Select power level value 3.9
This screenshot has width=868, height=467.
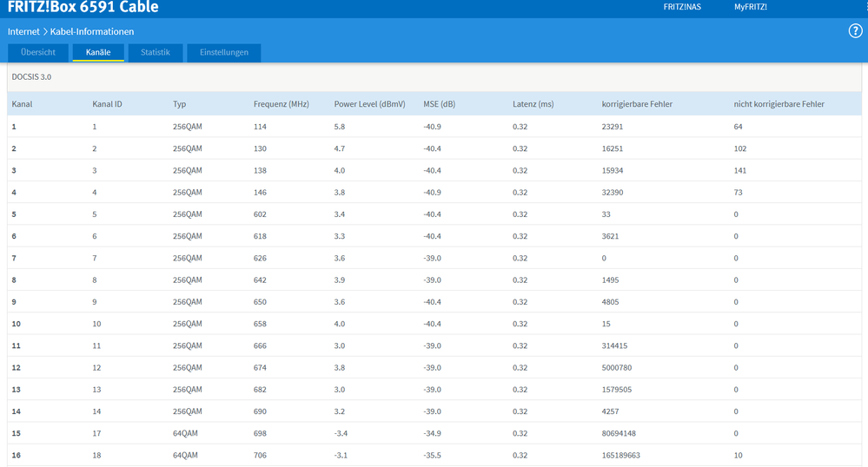340,280
